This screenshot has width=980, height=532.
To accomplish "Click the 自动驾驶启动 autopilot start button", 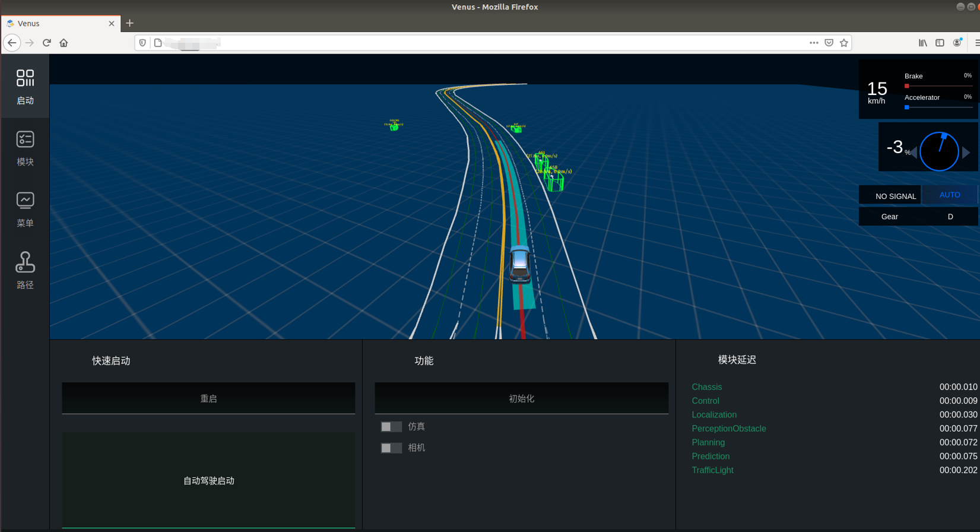I will 208,480.
